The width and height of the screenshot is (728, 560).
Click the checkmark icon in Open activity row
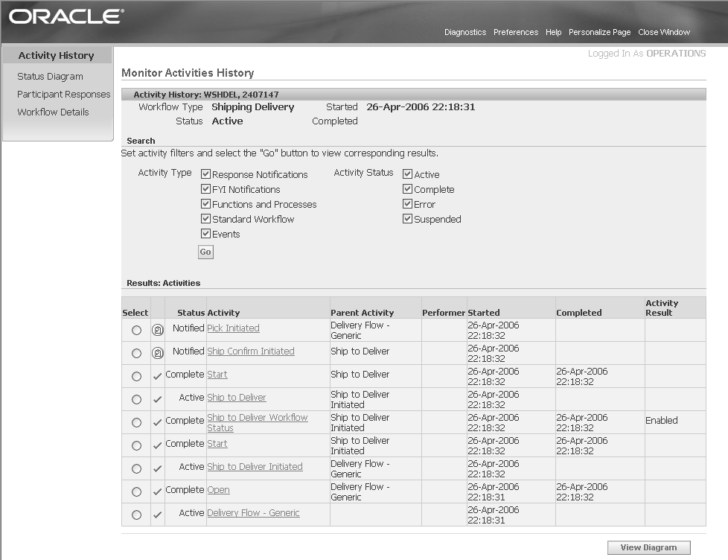[x=157, y=491]
